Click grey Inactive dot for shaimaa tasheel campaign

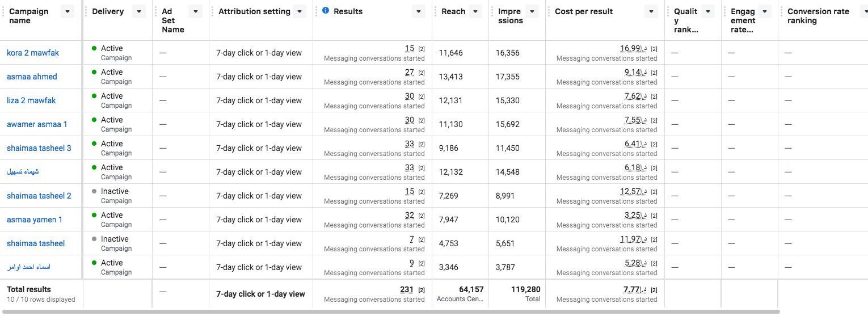[x=94, y=239]
